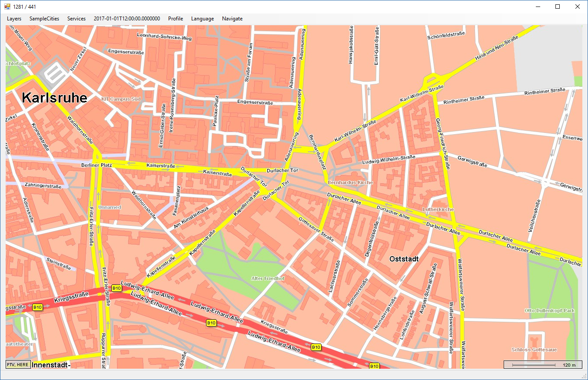This screenshot has height=380, width=588.
Task: Click the KIT Campus Süd label
Action: [121, 99]
